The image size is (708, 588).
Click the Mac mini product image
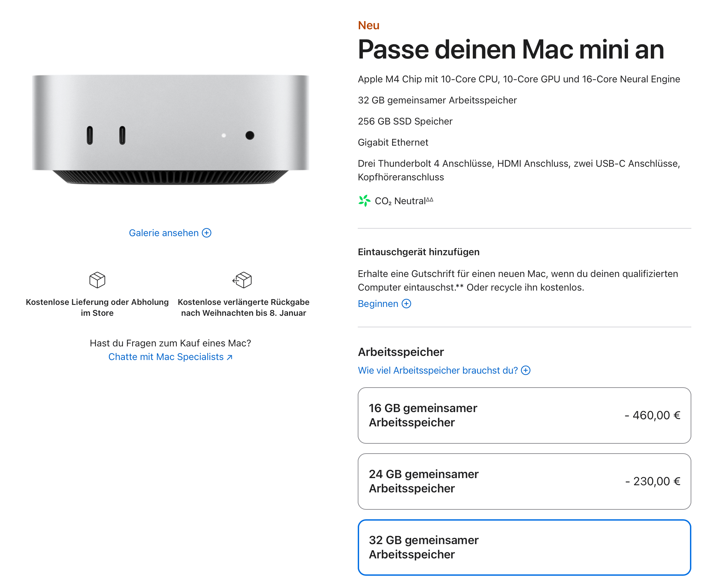pos(171,129)
